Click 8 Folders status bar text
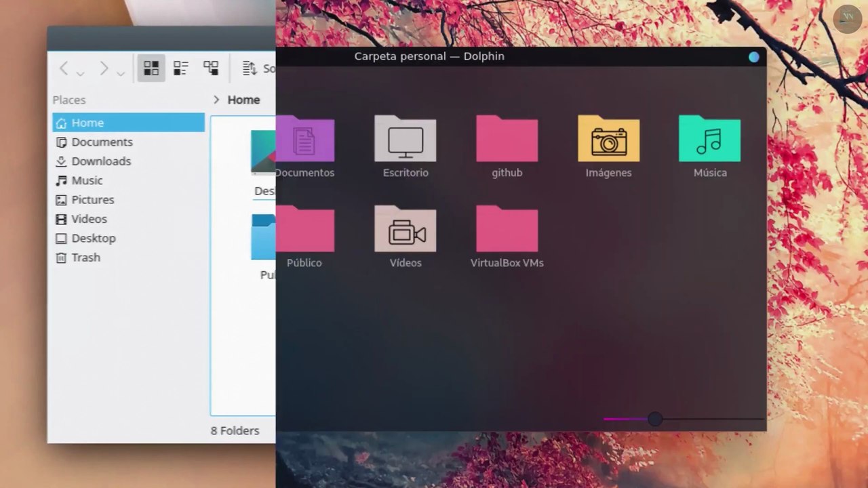The width and height of the screenshot is (868, 488). tap(235, 430)
